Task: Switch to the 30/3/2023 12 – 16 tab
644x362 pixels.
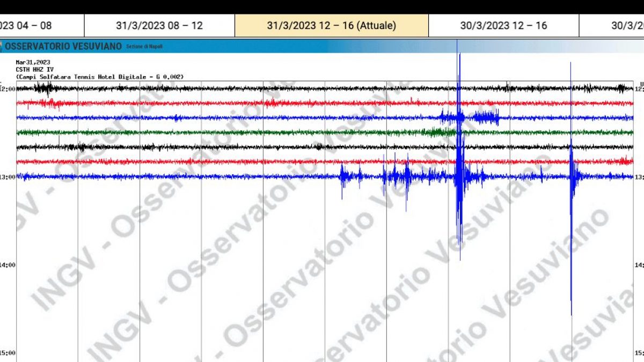Action: click(x=503, y=25)
